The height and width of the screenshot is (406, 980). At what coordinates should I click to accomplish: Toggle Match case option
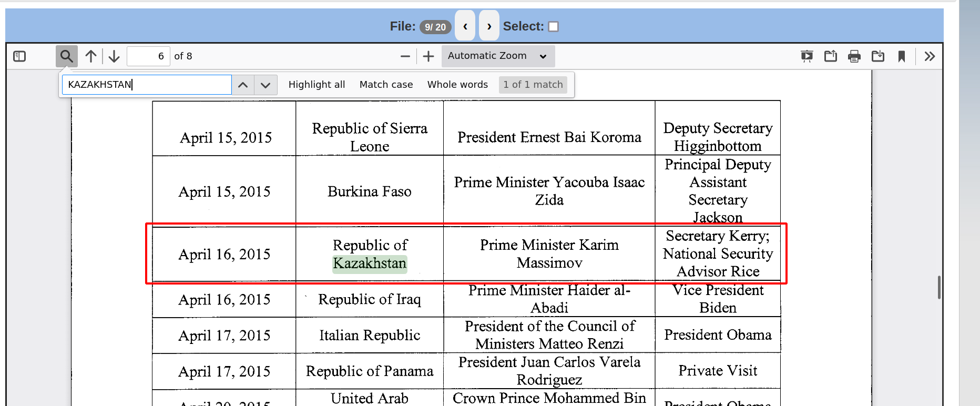click(386, 85)
